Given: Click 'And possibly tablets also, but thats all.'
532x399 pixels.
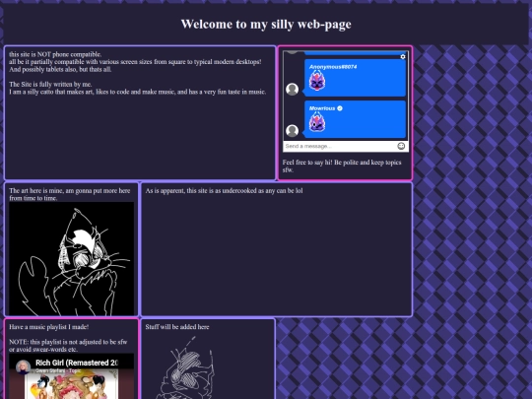Looking at the screenshot, I should click(60, 69).
